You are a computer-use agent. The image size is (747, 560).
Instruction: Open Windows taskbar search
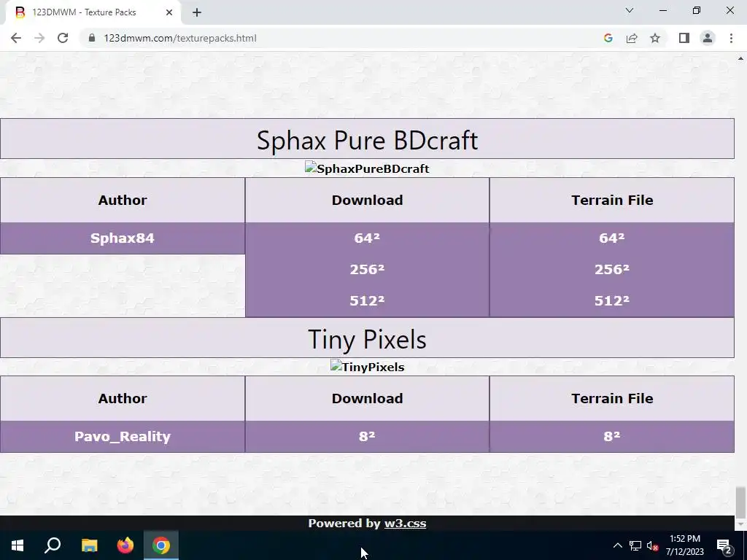tap(53, 545)
